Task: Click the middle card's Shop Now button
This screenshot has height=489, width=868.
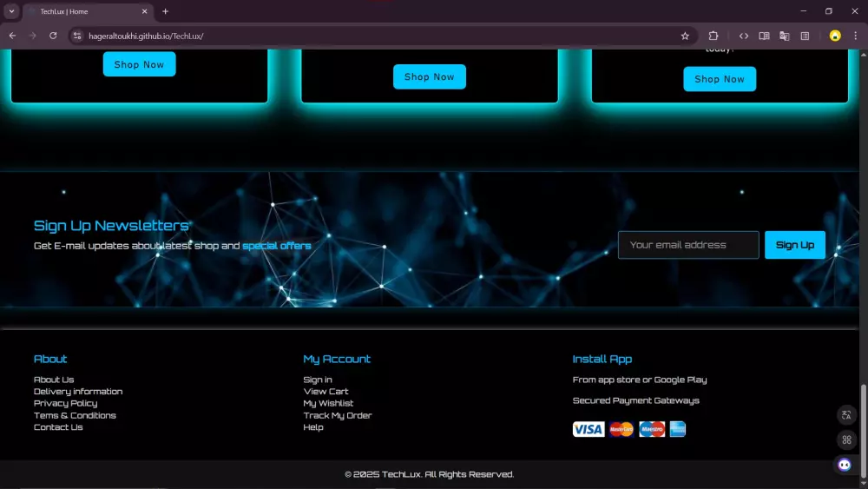Action: pyautogui.click(x=429, y=76)
